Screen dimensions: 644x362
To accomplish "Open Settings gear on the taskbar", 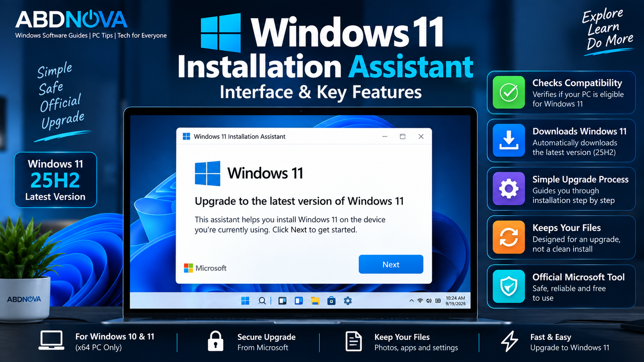I will pyautogui.click(x=348, y=300).
